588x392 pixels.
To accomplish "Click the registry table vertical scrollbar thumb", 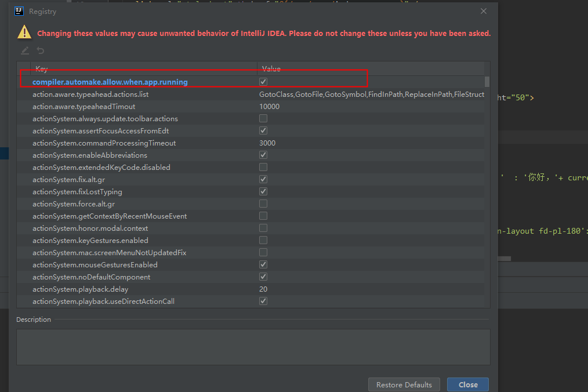I will click(x=487, y=82).
